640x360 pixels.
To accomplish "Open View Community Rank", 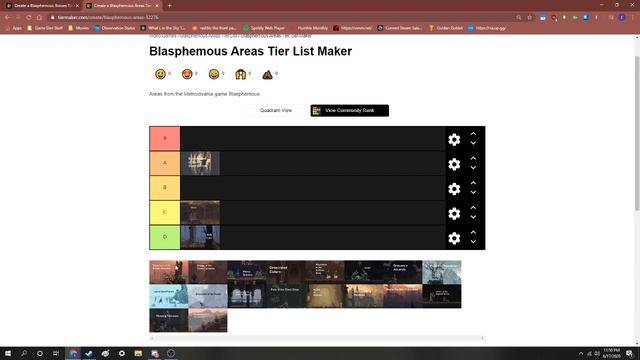I will [349, 111].
